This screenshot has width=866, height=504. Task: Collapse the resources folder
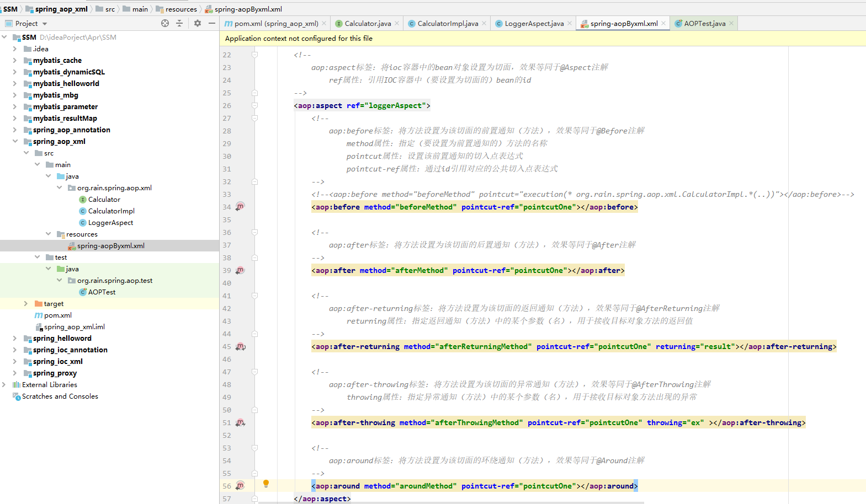[49, 234]
